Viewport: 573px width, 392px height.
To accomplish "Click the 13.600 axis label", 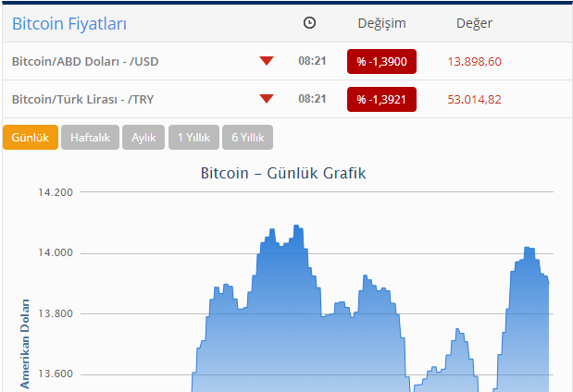I will pyautogui.click(x=56, y=374).
